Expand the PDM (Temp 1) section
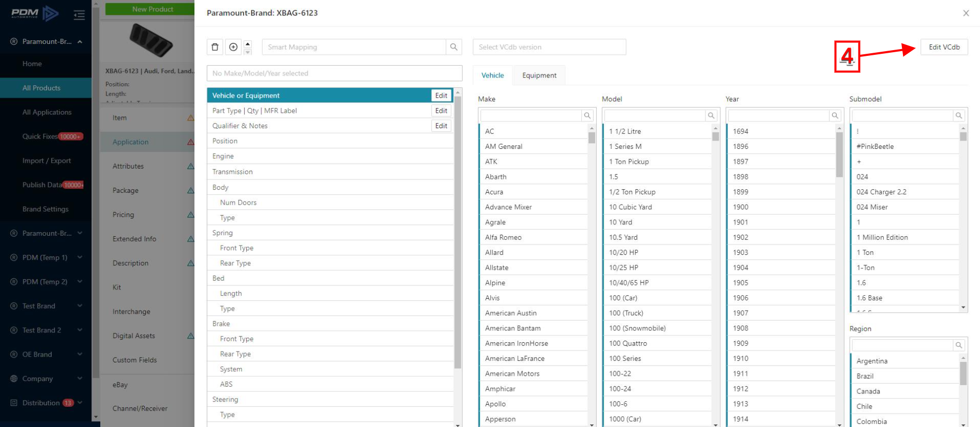 pyautogui.click(x=80, y=257)
